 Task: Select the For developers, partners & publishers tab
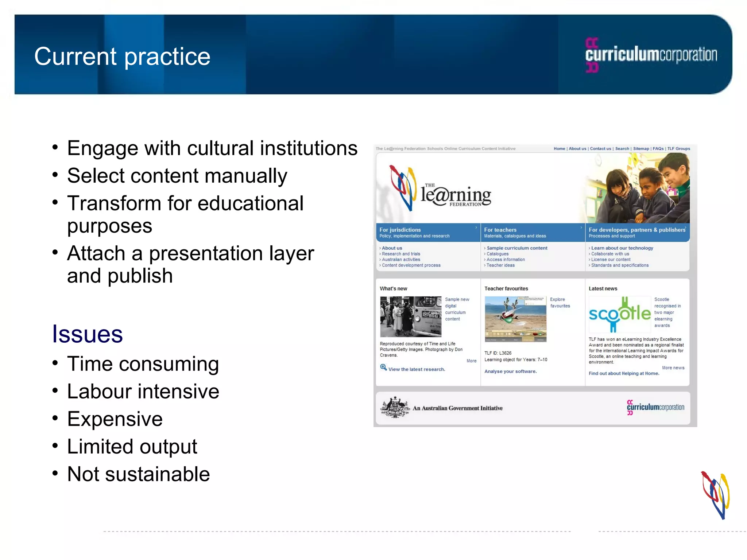coord(638,233)
